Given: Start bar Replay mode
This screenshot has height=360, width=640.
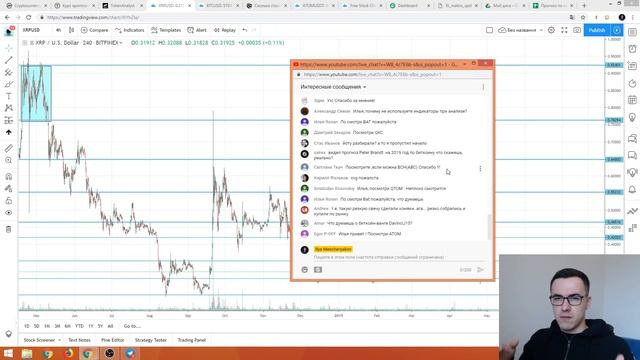Looking at the screenshot, I should (225, 30).
